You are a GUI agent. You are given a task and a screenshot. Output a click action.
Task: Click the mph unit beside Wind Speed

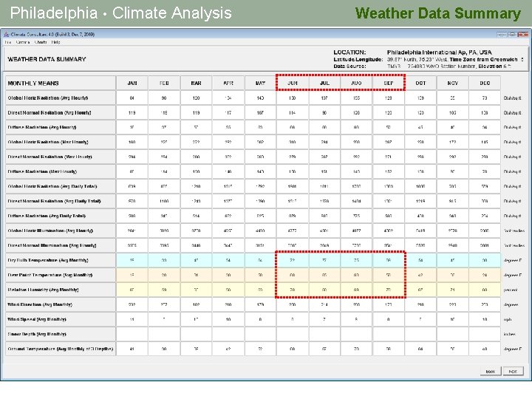(508, 319)
